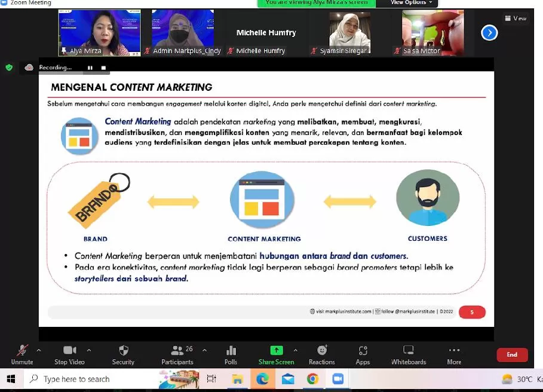Open the Reactions smiley menu
The image size is (543, 392).
coord(322,354)
